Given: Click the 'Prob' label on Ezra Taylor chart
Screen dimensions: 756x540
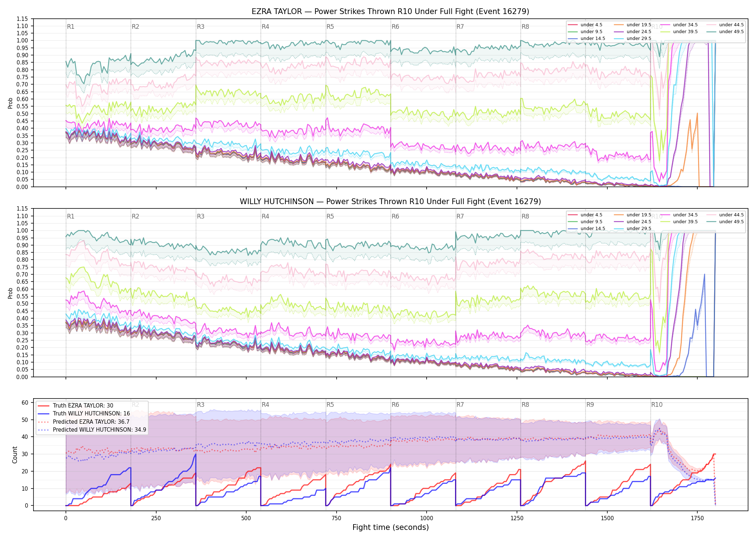Looking at the screenshot, I should [x=10, y=103].
